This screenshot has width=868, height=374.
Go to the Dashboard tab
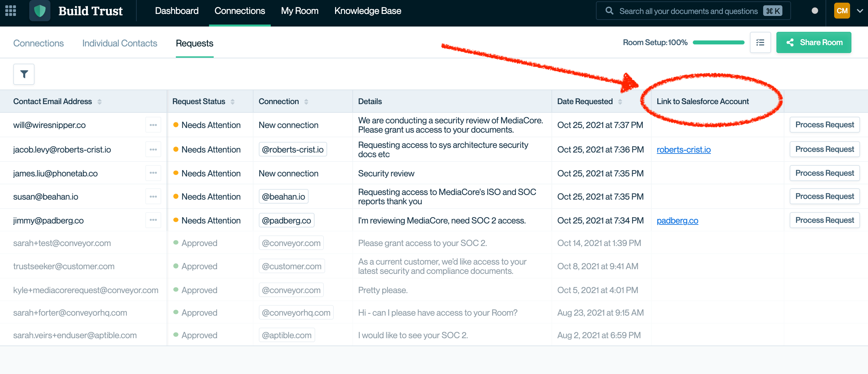(x=177, y=11)
